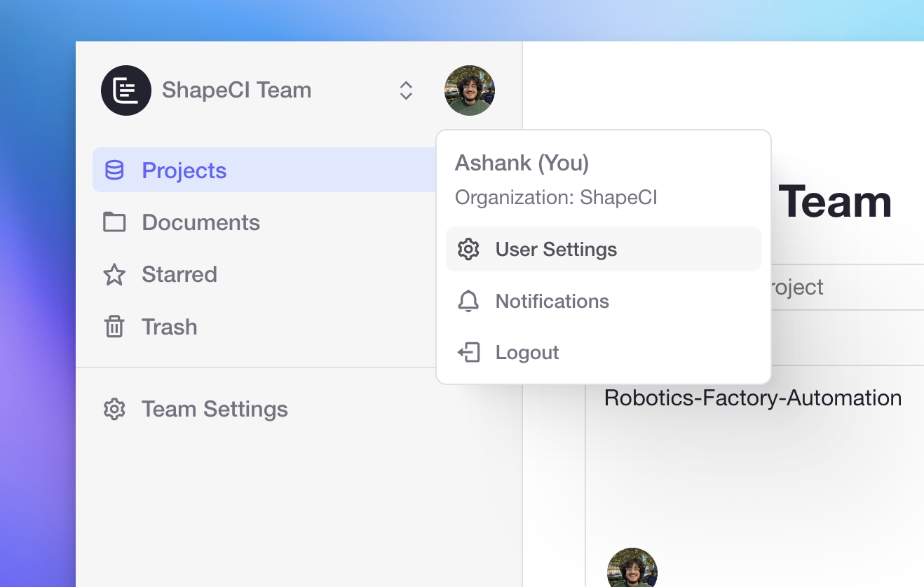Choose User Settings from the profile menu

click(556, 249)
